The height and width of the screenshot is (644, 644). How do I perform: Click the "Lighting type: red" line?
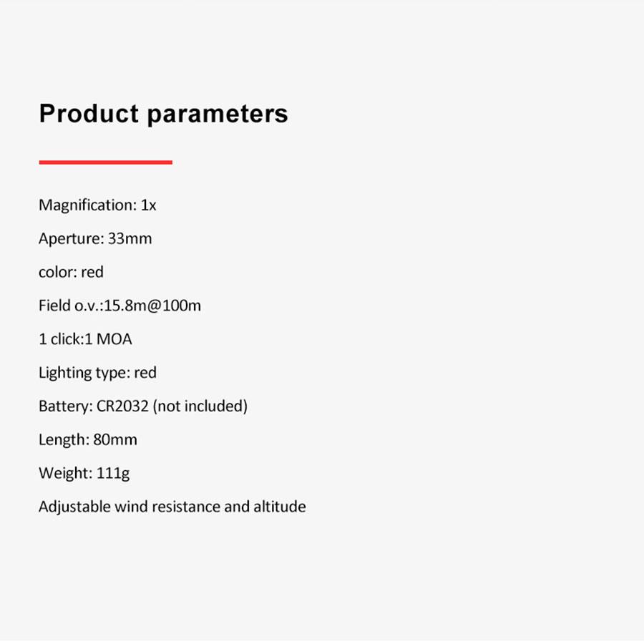(97, 373)
